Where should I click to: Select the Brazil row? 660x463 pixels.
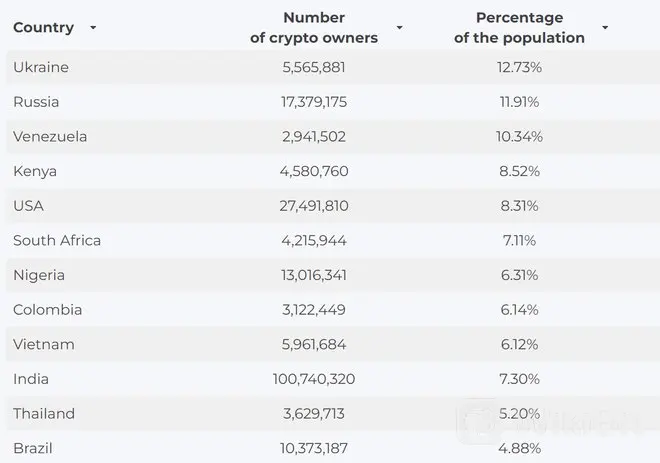(333, 448)
